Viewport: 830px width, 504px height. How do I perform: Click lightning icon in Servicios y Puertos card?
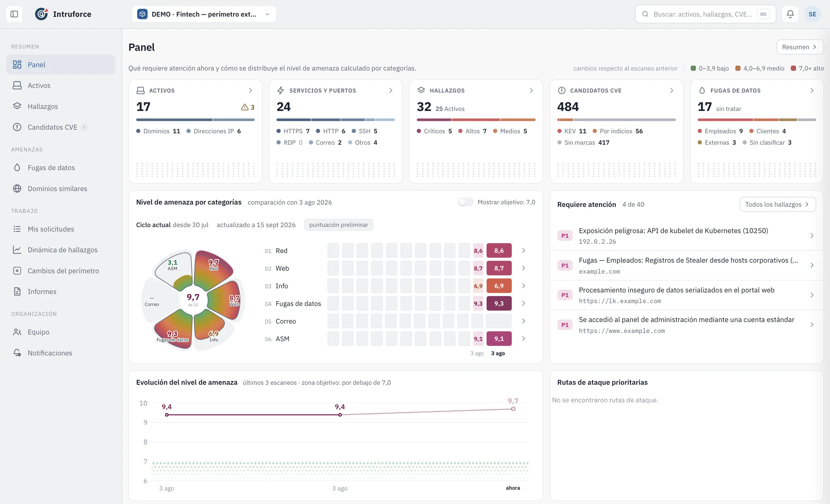[280, 91]
